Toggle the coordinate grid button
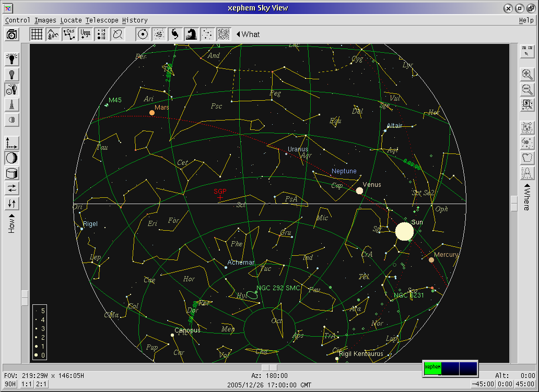The height and width of the screenshot is (392, 539). (37, 34)
